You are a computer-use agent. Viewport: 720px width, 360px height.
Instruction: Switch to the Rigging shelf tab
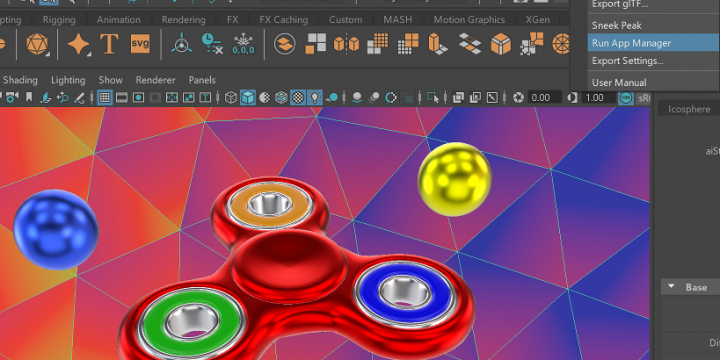click(x=59, y=20)
